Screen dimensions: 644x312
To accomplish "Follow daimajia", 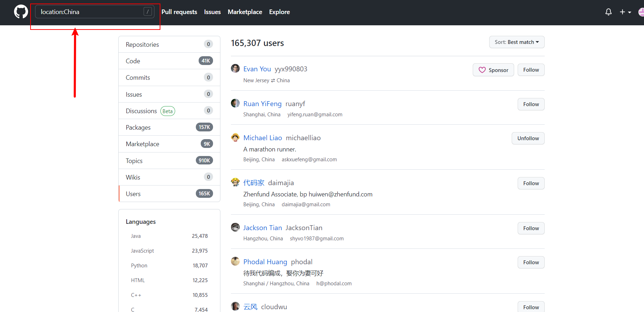I will (531, 183).
